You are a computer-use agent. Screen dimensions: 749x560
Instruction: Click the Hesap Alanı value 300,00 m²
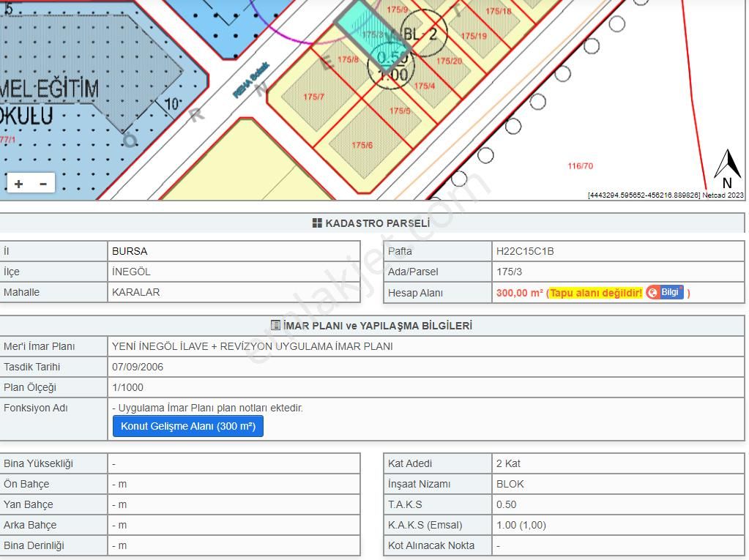(x=515, y=292)
